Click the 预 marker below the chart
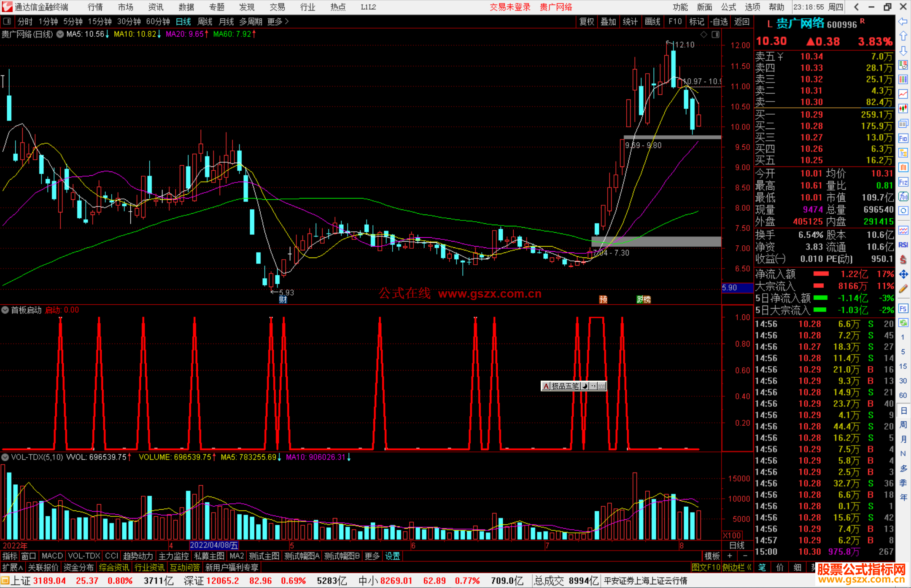 click(x=604, y=299)
